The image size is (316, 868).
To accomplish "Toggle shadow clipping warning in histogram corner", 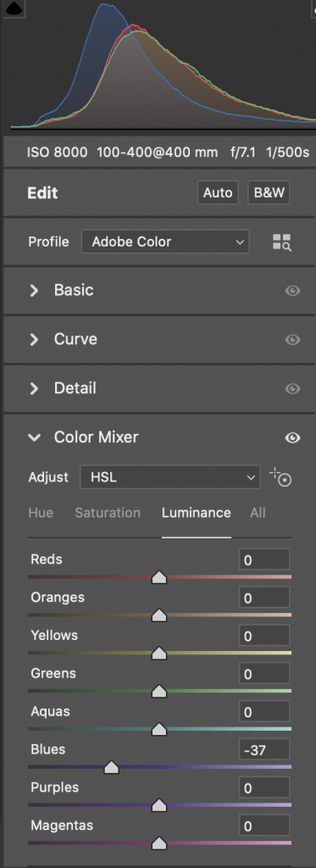I will click(12, 8).
